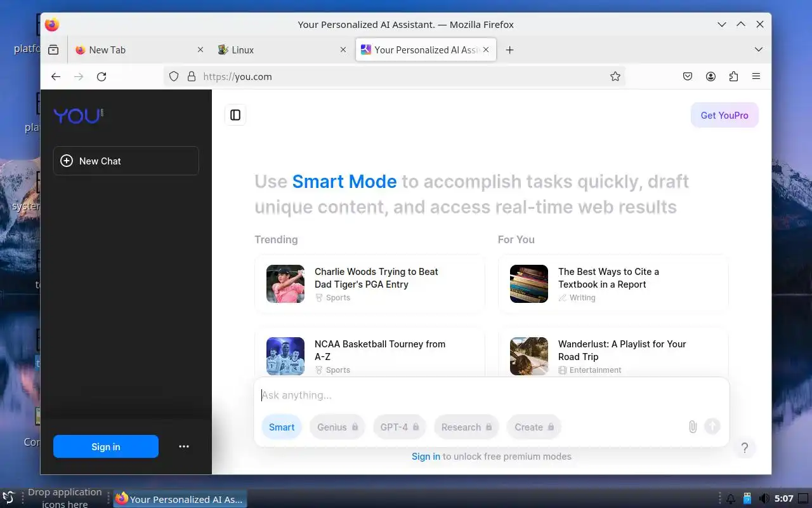Collapse sidebar with panel toggle icon
Image resolution: width=812 pixels, height=508 pixels.
click(235, 115)
